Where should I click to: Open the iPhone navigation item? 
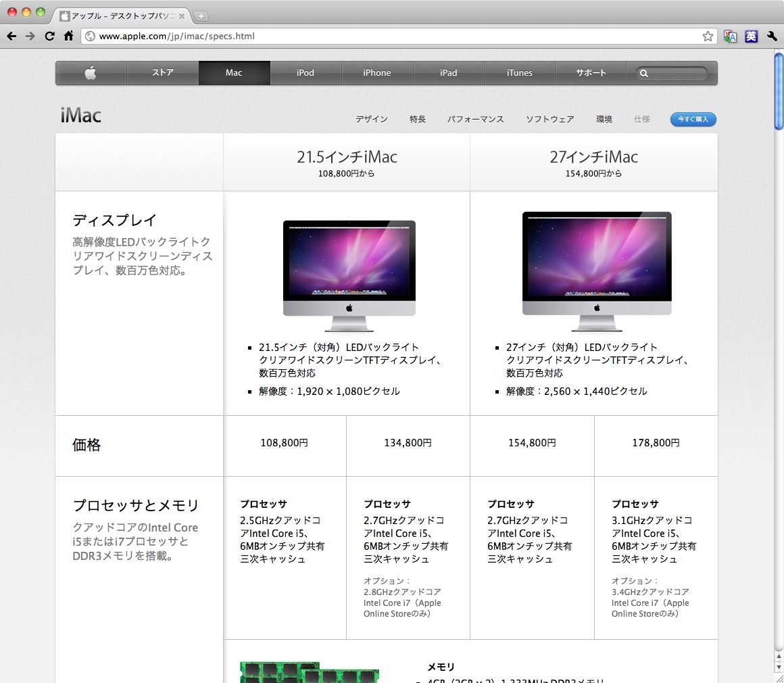[377, 73]
